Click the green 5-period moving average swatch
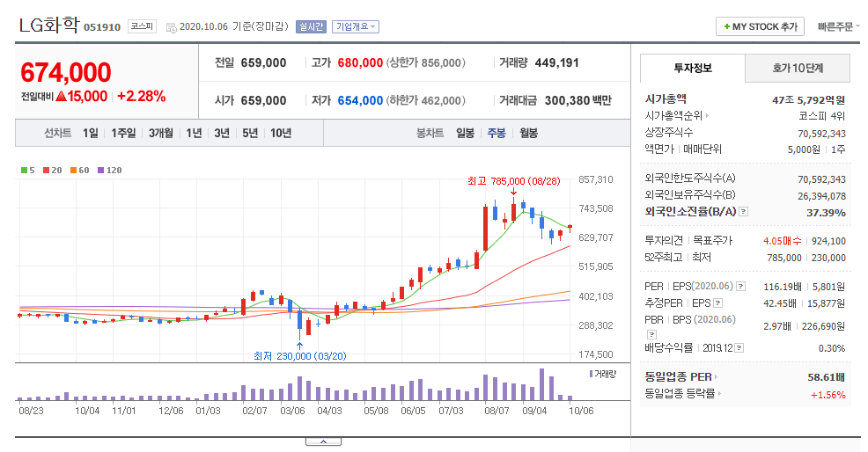The height and width of the screenshot is (452, 868). (24, 171)
